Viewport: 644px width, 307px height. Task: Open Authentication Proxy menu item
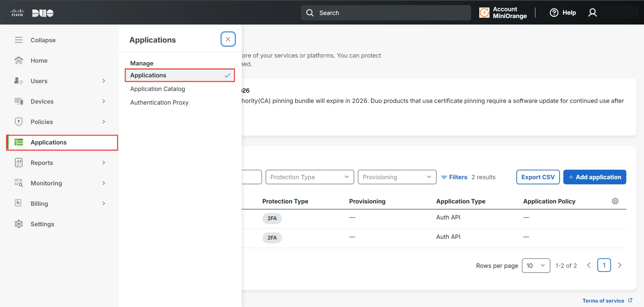pyautogui.click(x=159, y=103)
